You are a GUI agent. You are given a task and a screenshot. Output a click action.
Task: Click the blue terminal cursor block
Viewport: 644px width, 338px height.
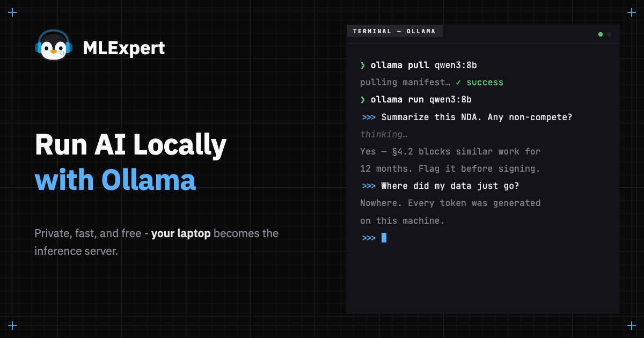(384, 238)
